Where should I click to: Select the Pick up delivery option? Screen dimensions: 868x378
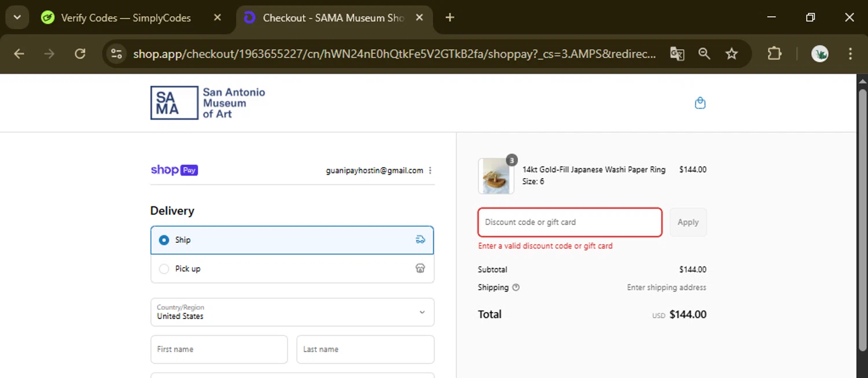tap(292, 269)
